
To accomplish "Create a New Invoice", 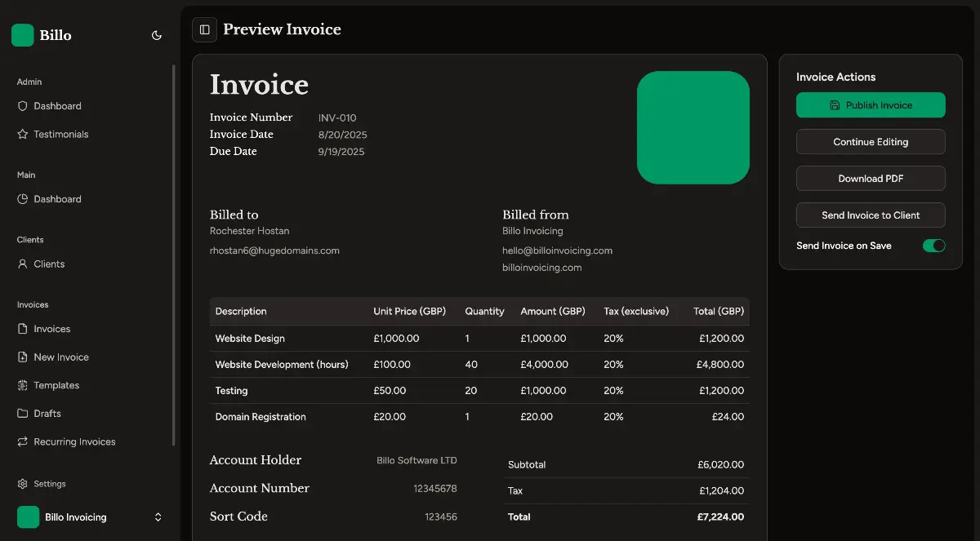I will (x=60, y=357).
